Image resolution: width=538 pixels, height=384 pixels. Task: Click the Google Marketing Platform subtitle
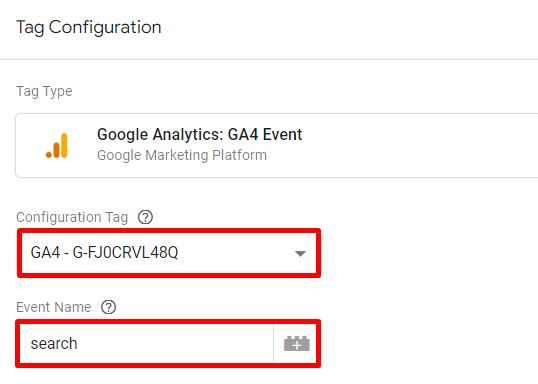[x=182, y=155]
